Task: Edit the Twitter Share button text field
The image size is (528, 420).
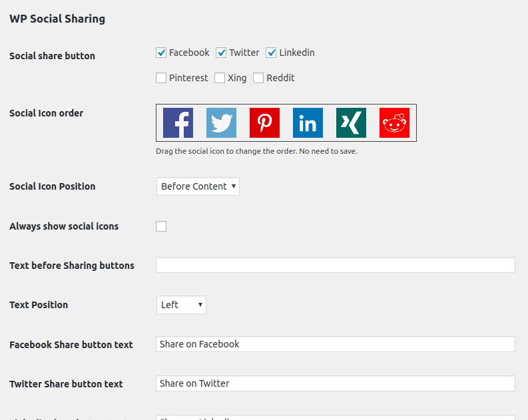Action: (x=336, y=383)
